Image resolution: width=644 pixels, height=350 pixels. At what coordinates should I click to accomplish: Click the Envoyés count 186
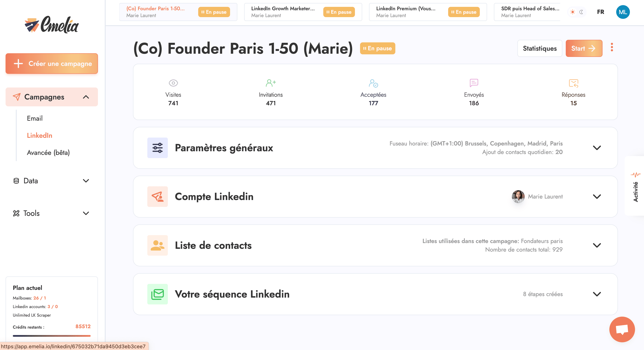[474, 103]
